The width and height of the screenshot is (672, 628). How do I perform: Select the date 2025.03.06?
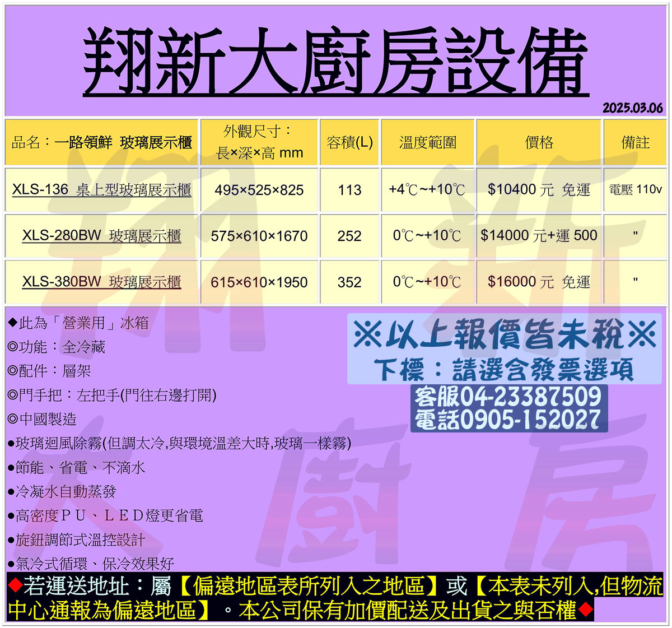tap(632, 108)
